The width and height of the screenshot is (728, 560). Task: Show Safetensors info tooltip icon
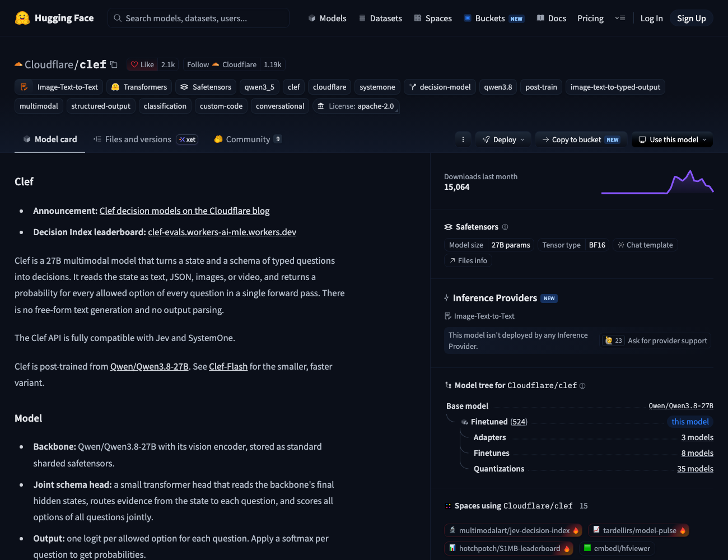[505, 227]
